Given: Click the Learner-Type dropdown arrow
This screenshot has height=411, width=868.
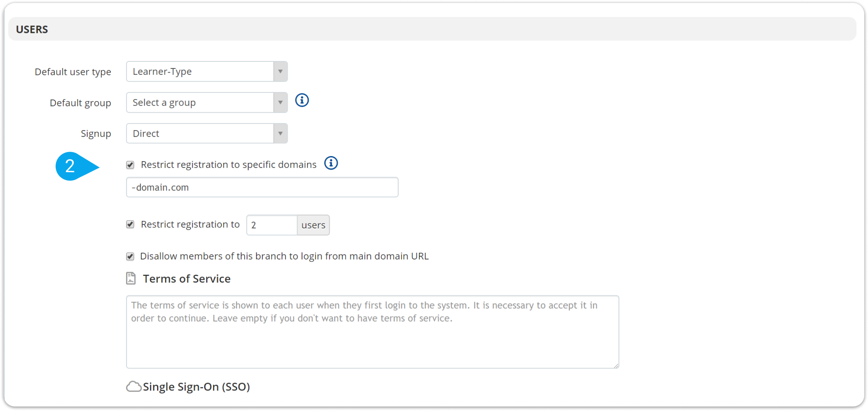Looking at the screenshot, I should [280, 71].
